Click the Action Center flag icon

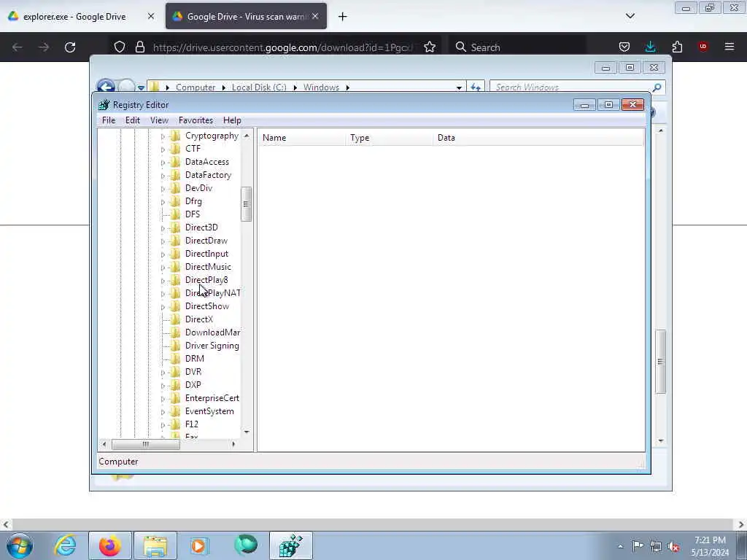[638, 546]
